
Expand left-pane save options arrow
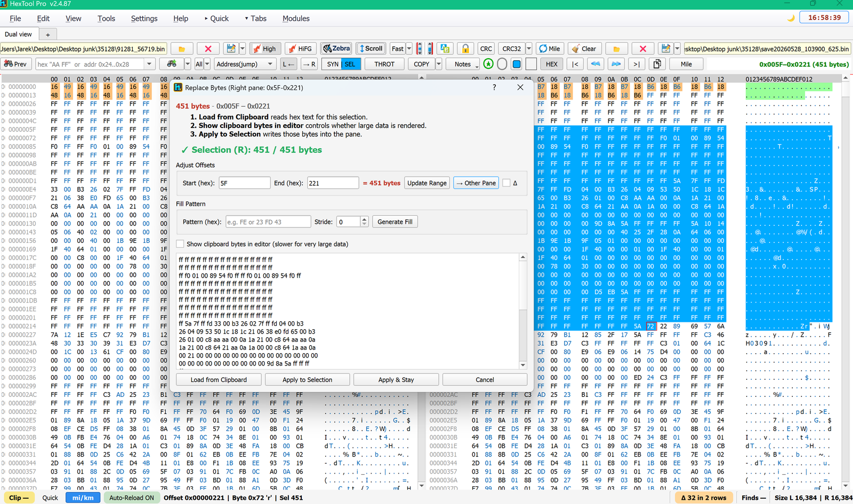[243, 48]
